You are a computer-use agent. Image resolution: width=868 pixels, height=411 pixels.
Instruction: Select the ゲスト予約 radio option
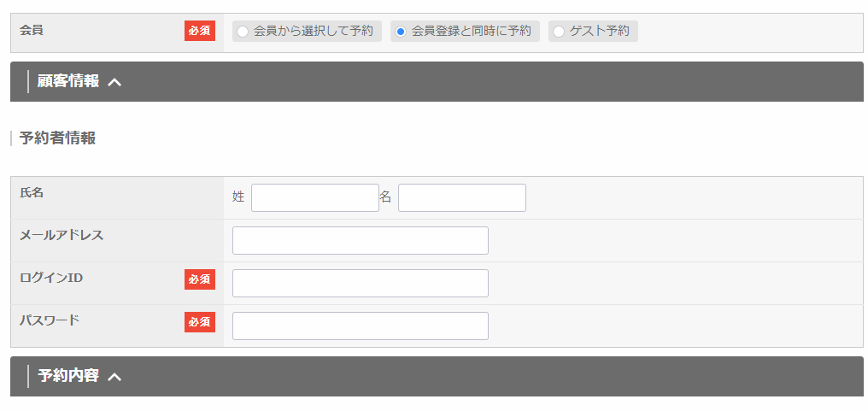pos(559,32)
